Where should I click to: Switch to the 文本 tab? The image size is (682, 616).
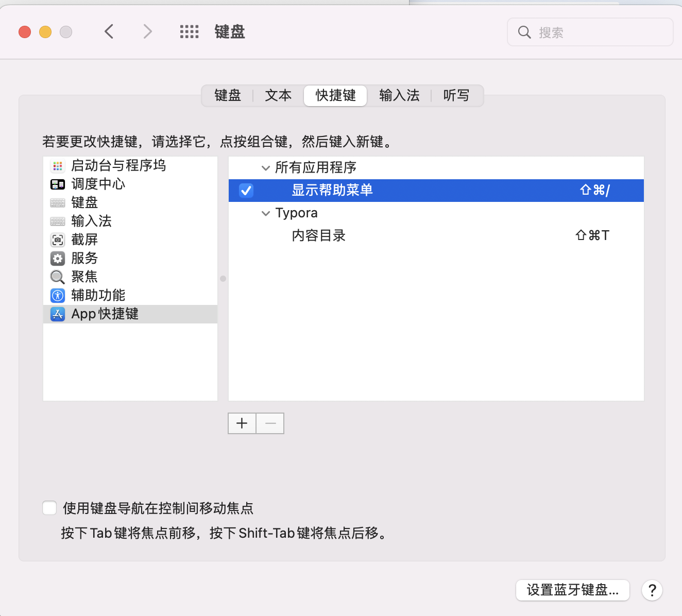point(278,96)
